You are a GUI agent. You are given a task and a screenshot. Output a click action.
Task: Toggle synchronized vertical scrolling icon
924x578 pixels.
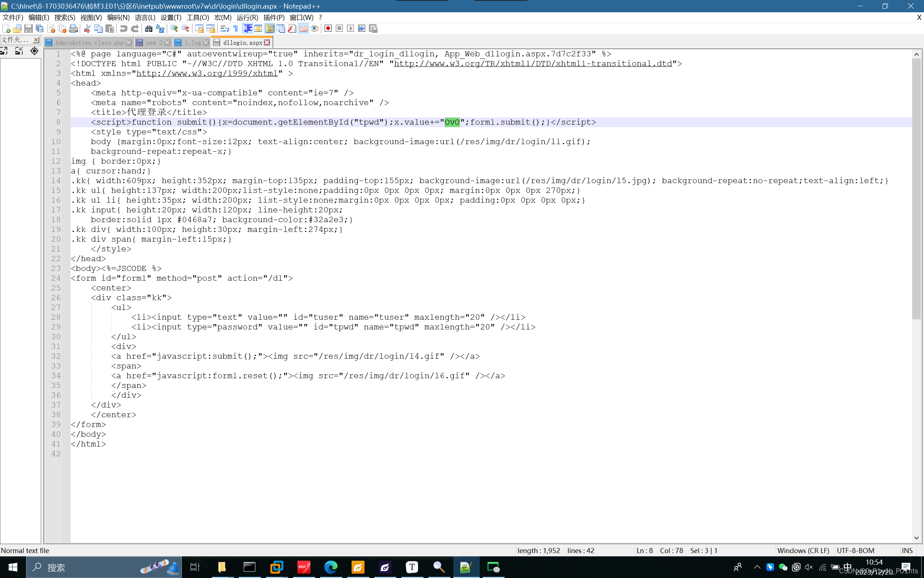click(199, 29)
